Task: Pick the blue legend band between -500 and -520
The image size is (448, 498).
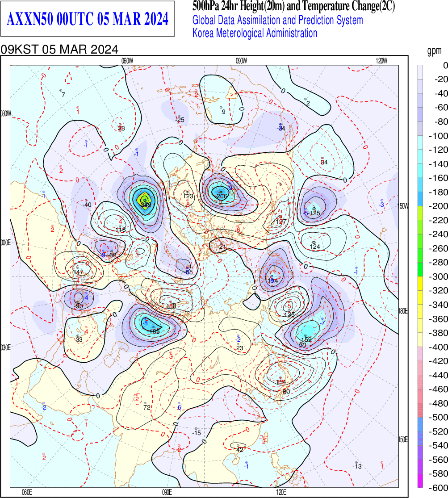Action: click(420, 424)
